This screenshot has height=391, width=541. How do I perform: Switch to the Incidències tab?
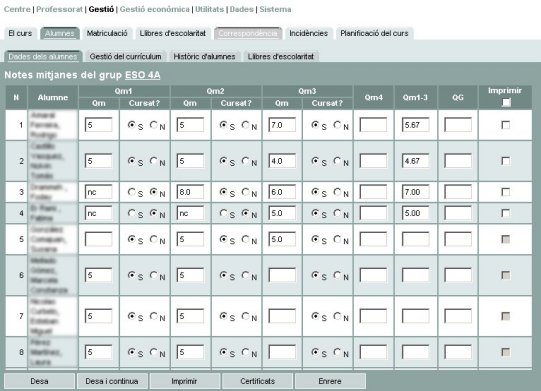(x=308, y=33)
